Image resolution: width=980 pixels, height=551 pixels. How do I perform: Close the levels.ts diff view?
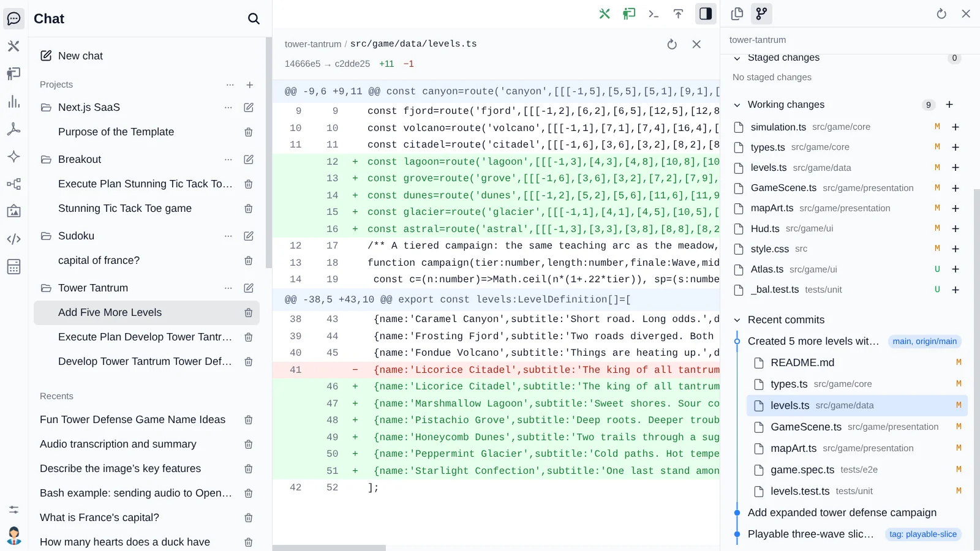(696, 44)
